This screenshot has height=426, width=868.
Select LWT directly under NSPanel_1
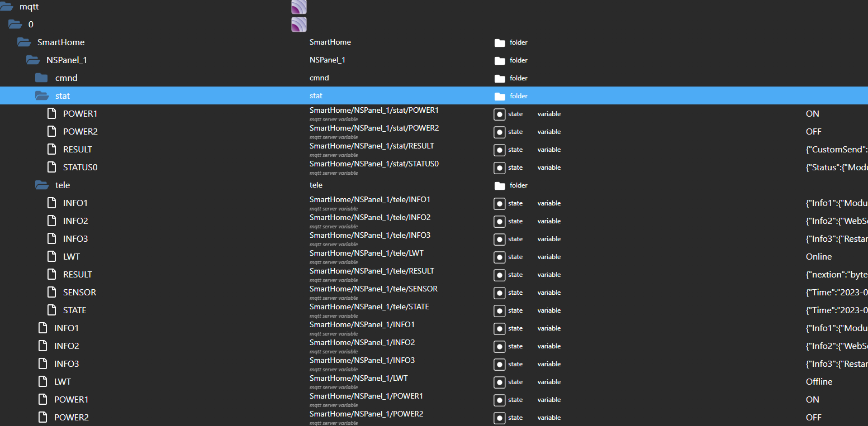click(63, 382)
